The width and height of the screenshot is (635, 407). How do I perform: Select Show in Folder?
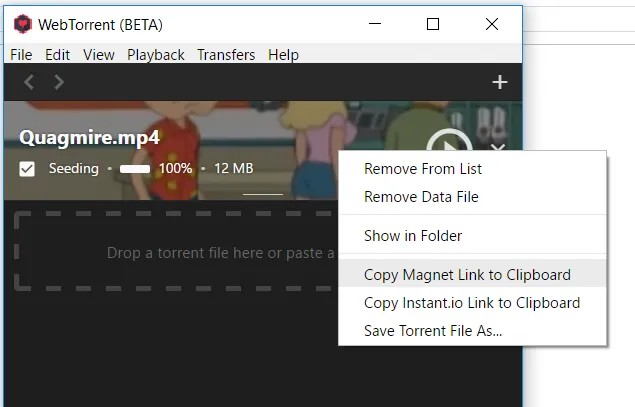(473, 236)
